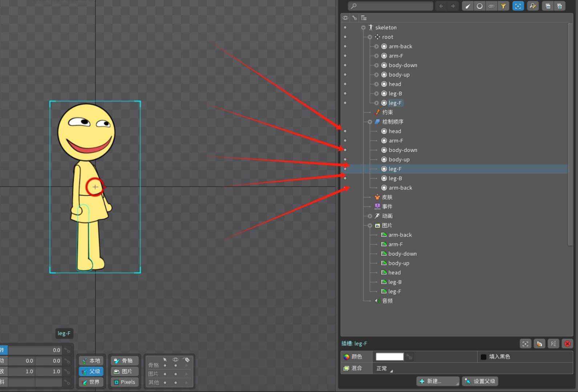Click the hierarchy column header icon

(364, 18)
